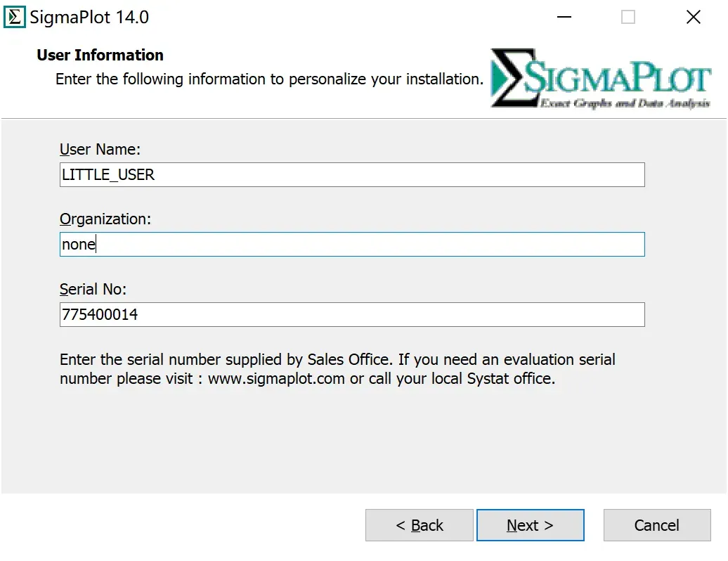Screen dimensions: 728x561
Task: Cancel the SigmaPlot installation
Action: coord(657,525)
